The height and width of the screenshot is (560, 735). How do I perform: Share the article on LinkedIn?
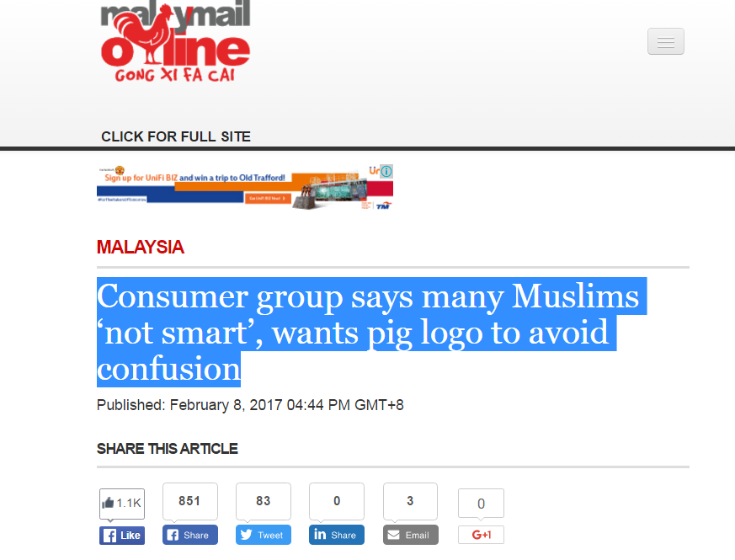(x=336, y=535)
